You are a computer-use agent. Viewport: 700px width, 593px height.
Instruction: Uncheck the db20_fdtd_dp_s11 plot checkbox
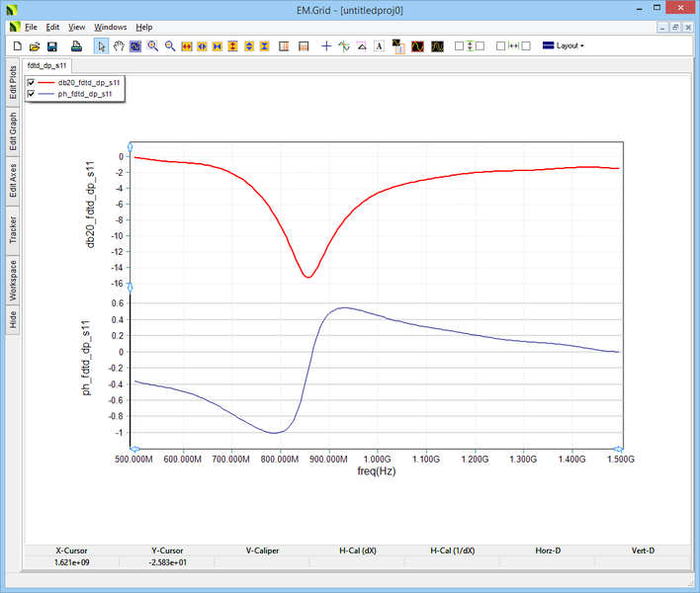point(32,82)
